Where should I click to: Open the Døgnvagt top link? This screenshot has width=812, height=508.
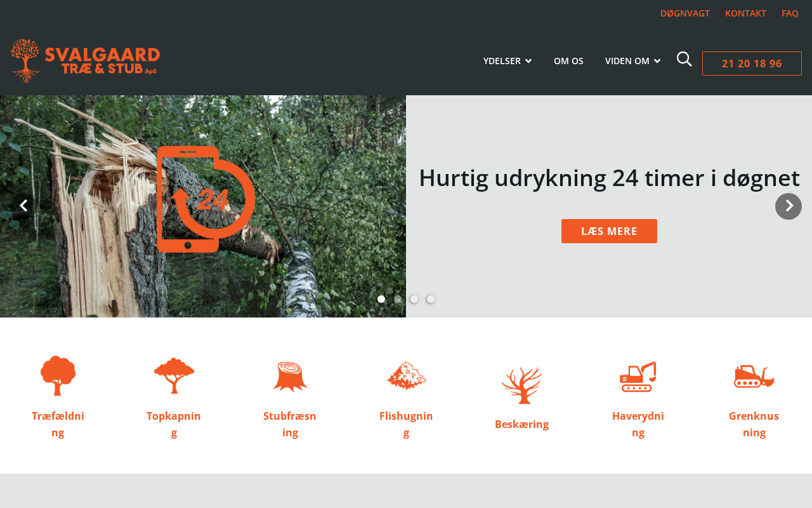(x=685, y=13)
